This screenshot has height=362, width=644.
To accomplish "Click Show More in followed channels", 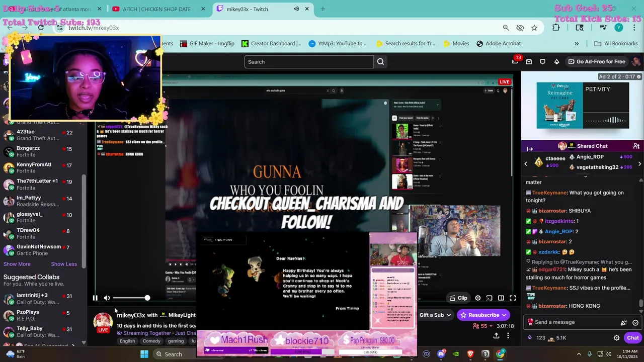I will pyautogui.click(x=17, y=264).
